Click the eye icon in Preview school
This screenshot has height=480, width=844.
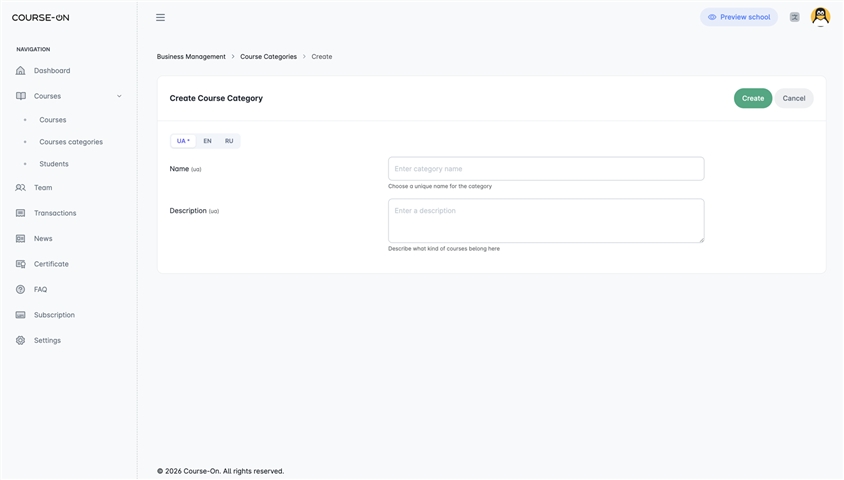[x=712, y=17]
